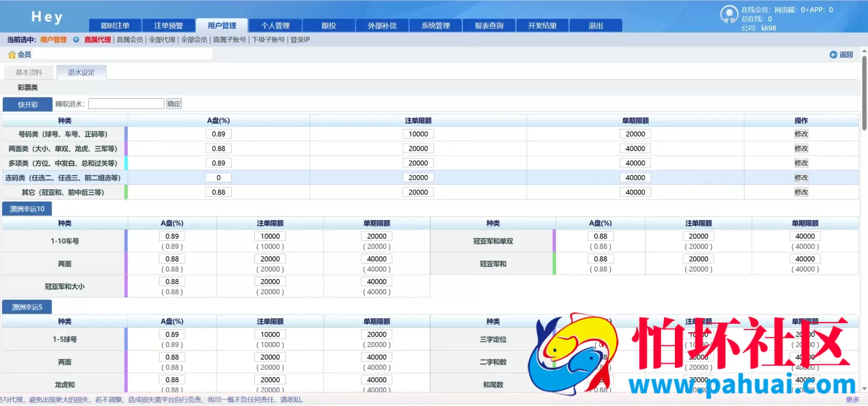Open the 注单预警 menu
Image resolution: width=868 pixels, height=406 pixels.
click(169, 25)
